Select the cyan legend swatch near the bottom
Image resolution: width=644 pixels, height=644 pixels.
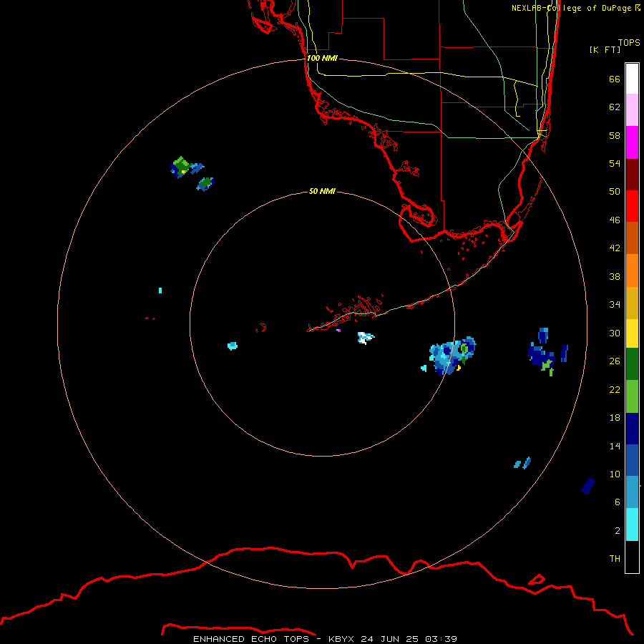coord(632,524)
